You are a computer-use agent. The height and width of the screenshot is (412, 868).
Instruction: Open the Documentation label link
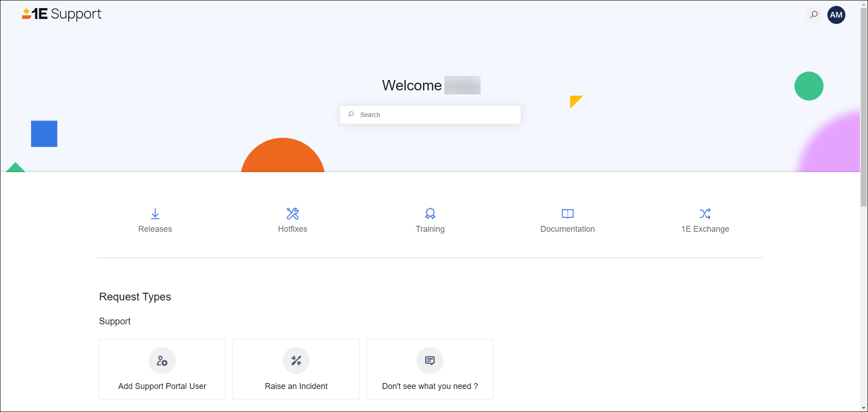[567, 229]
